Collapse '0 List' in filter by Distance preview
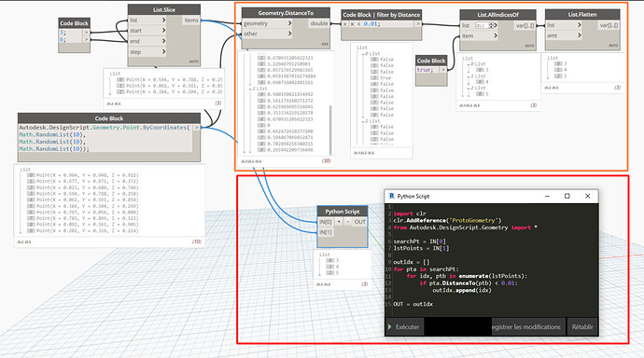This screenshot has height=358, width=644. pyautogui.click(x=363, y=54)
